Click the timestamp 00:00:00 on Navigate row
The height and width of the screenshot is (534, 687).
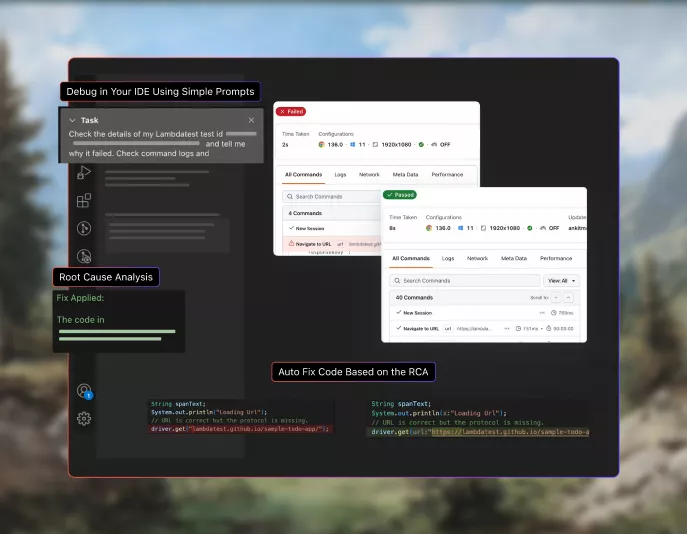point(563,329)
